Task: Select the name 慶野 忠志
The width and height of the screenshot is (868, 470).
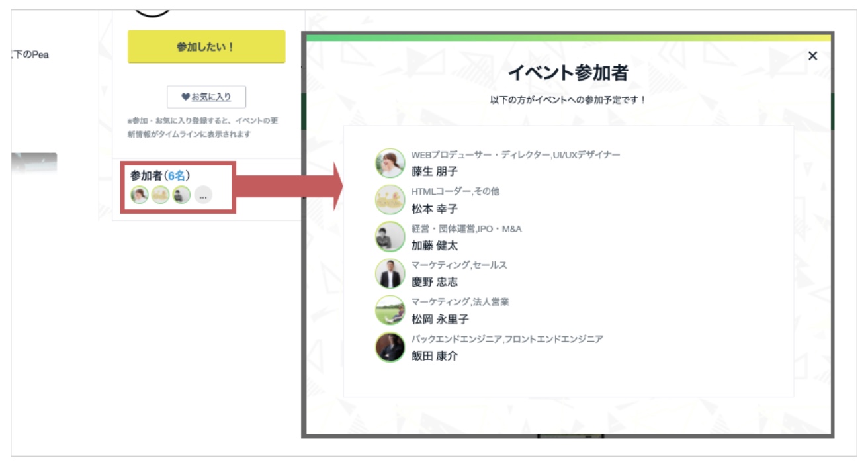Action: 435,282
